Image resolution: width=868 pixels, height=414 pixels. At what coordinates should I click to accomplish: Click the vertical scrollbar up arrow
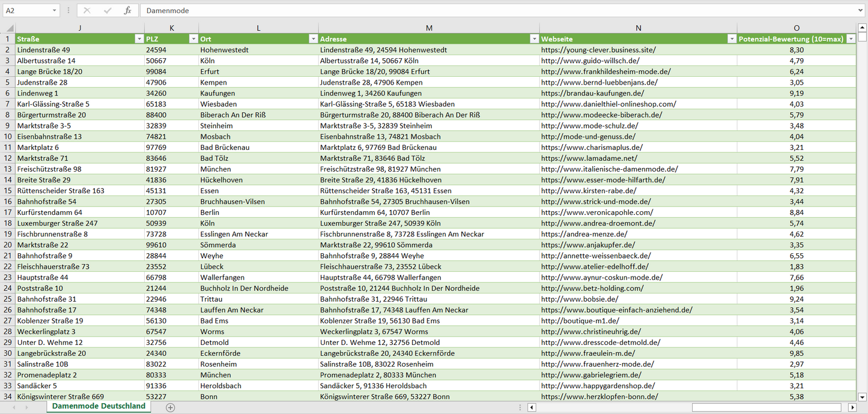click(x=863, y=28)
